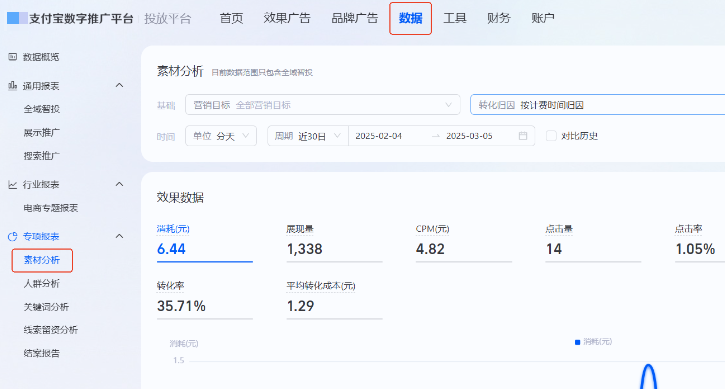Open 人群分析 in the sidebar
This screenshot has height=389, width=725.
[42, 284]
